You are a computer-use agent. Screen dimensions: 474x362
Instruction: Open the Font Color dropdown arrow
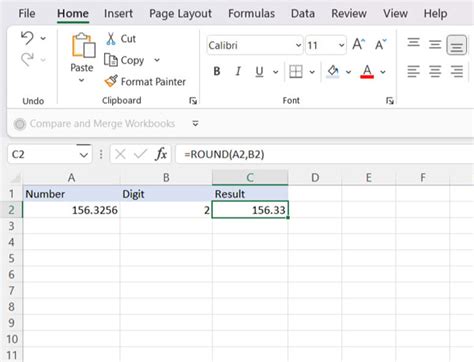click(x=383, y=72)
